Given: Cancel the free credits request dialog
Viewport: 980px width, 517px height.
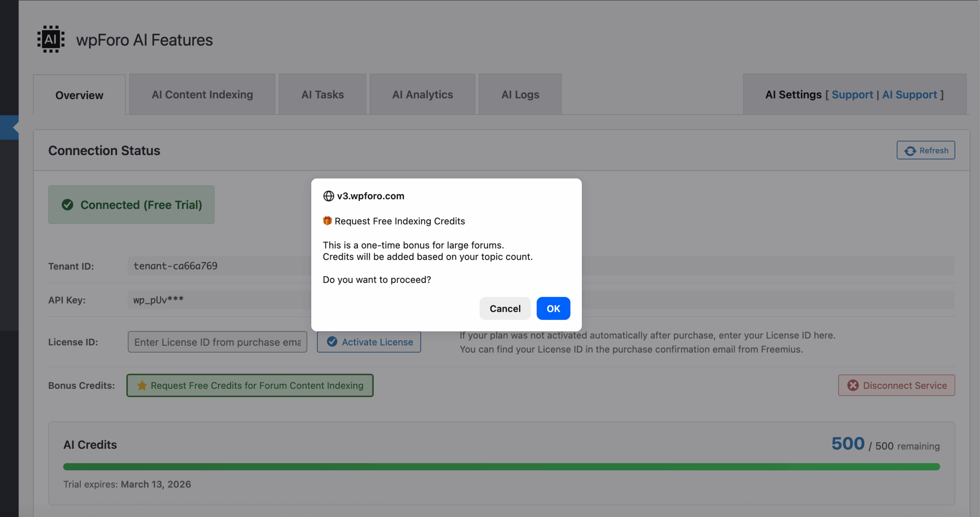Looking at the screenshot, I should click(505, 308).
